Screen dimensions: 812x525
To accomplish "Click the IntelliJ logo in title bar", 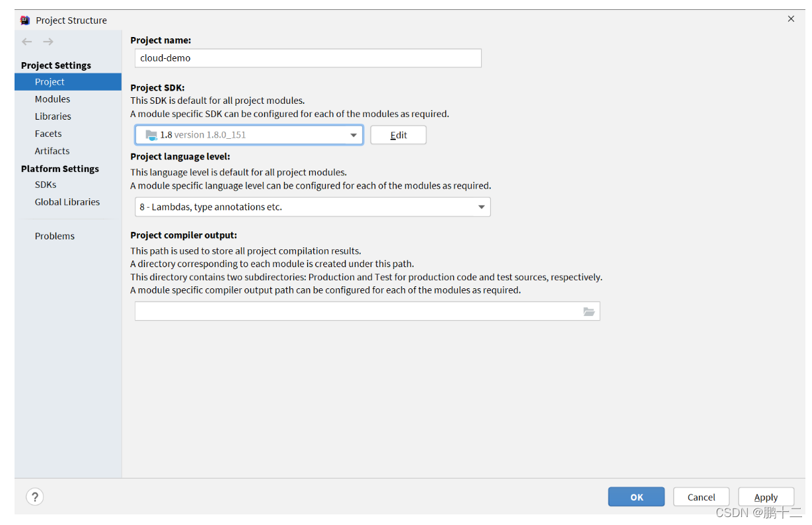I will click(25, 20).
